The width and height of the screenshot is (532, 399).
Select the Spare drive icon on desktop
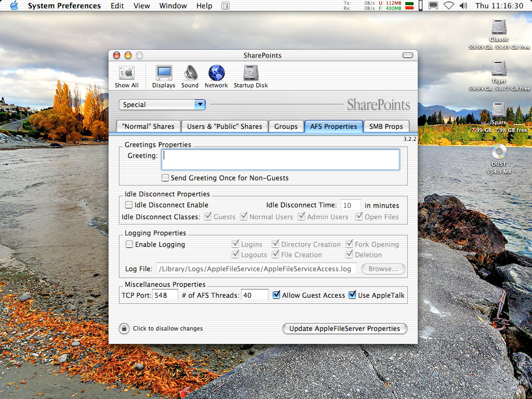(x=499, y=110)
